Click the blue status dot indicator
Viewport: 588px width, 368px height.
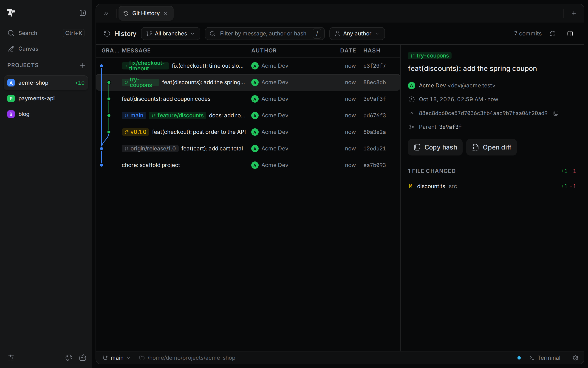coord(519,358)
